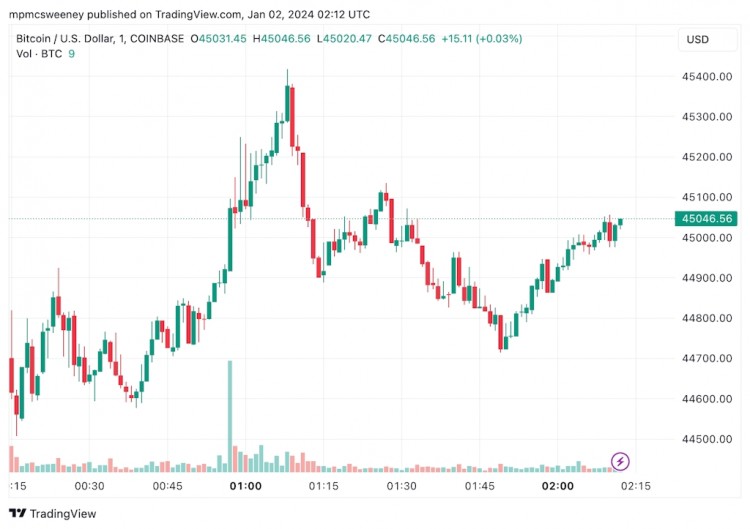Click the 45000.00 price axis label
Viewport: 750px width, 529px height.
point(707,238)
